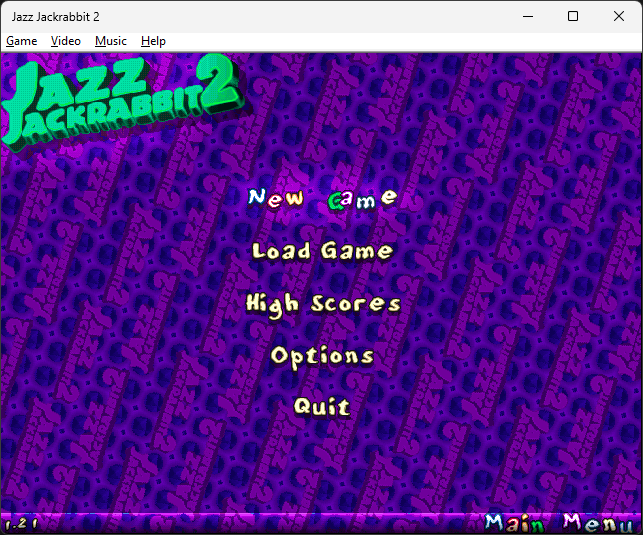Screen dimensions: 643x535
Task: Open the Video menu
Action: pos(66,41)
